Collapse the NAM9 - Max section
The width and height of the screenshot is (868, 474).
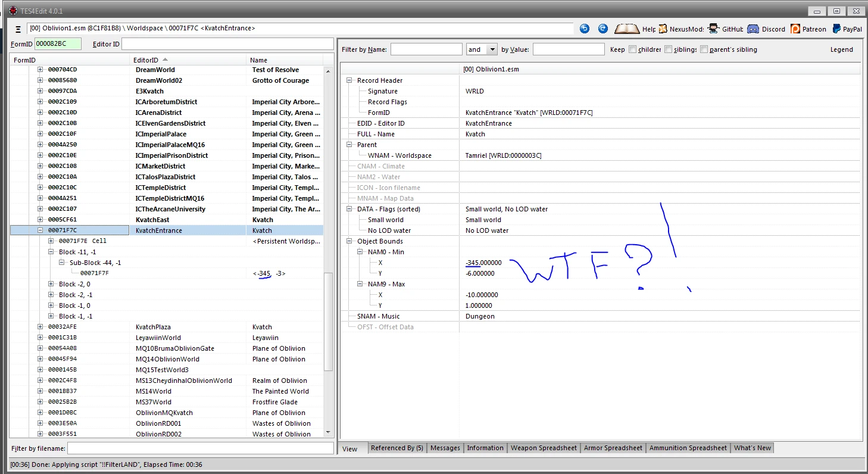click(x=360, y=284)
